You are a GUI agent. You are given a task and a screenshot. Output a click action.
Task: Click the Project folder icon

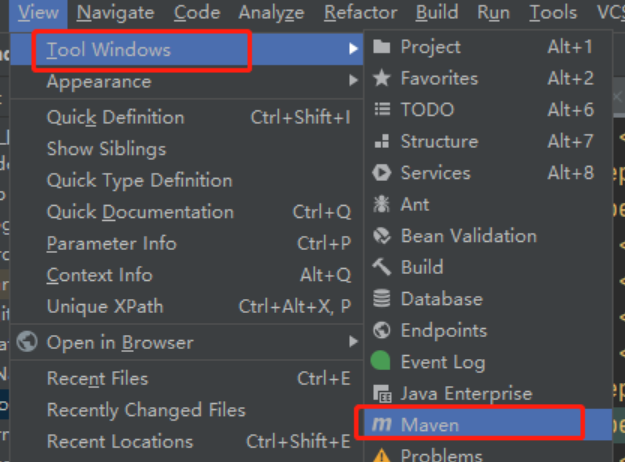(381, 47)
